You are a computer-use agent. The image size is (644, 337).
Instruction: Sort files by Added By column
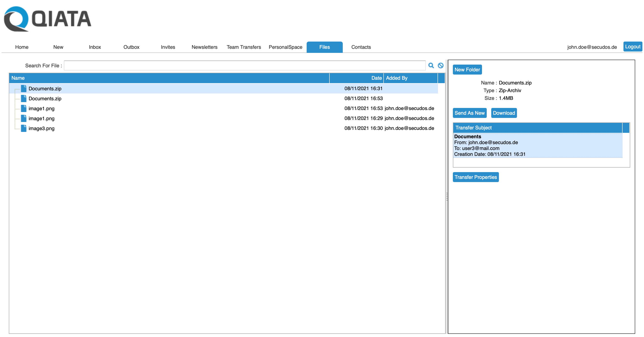[x=396, y=78]
